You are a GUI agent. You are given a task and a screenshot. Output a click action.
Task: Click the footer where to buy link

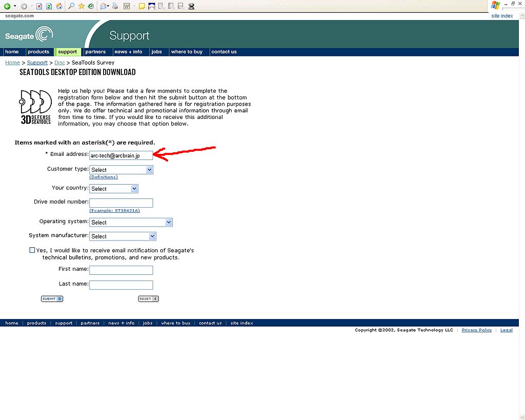(x=176, y=323)
